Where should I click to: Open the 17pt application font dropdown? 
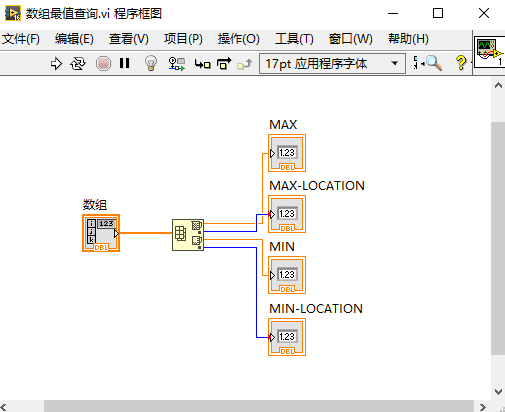tap(332, 63)
